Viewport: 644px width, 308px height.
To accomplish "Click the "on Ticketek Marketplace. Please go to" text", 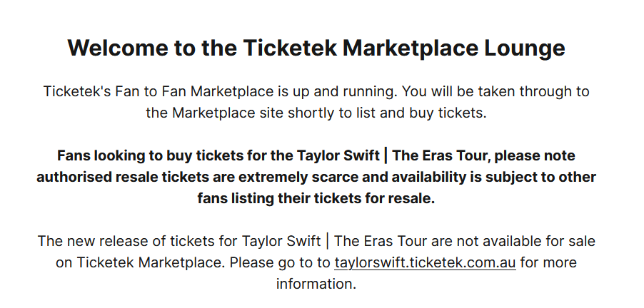I will 193,262.
